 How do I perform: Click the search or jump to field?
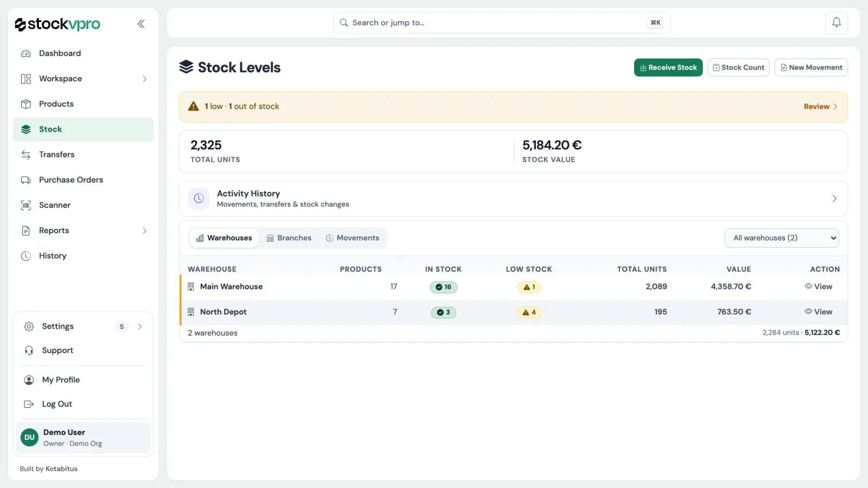point(502,23)
